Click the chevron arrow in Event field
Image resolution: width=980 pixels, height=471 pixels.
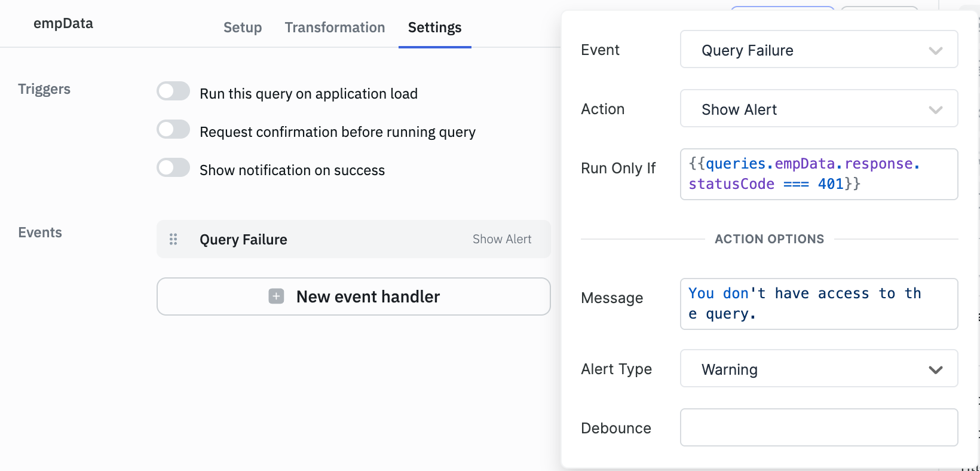(935, 51)
